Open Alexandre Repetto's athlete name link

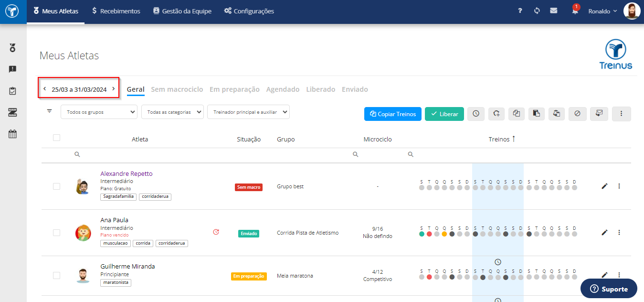click(127, 173)
